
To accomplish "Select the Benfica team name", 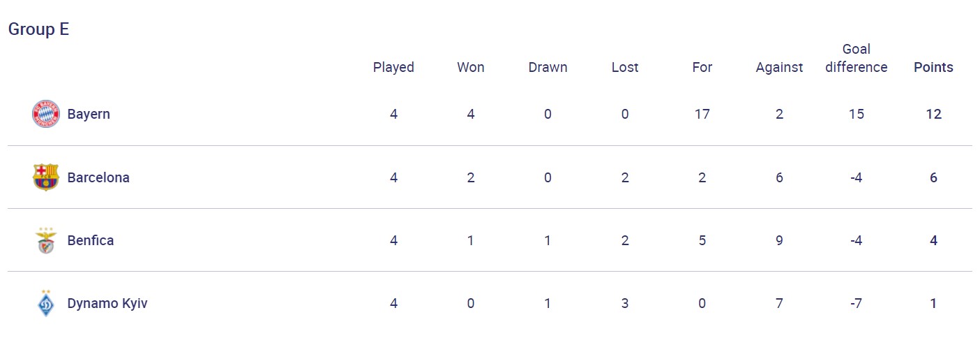I will [x=91, y=240].
